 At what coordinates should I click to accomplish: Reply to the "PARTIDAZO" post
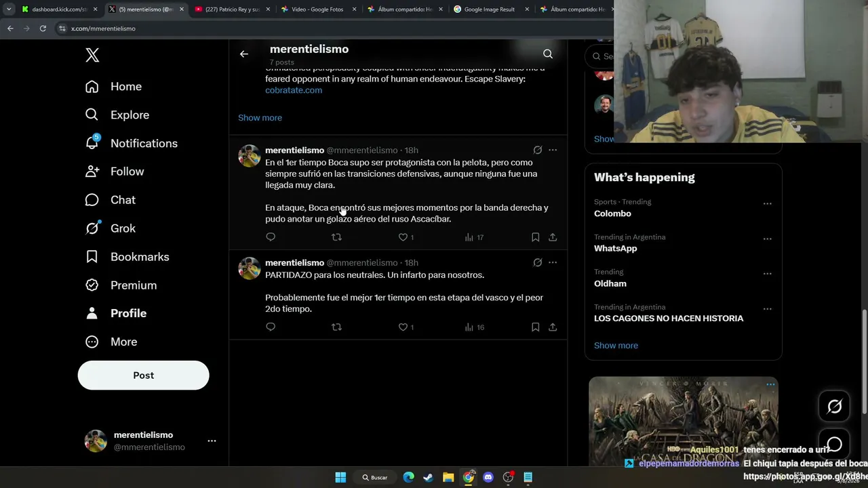tap(271, 327)
